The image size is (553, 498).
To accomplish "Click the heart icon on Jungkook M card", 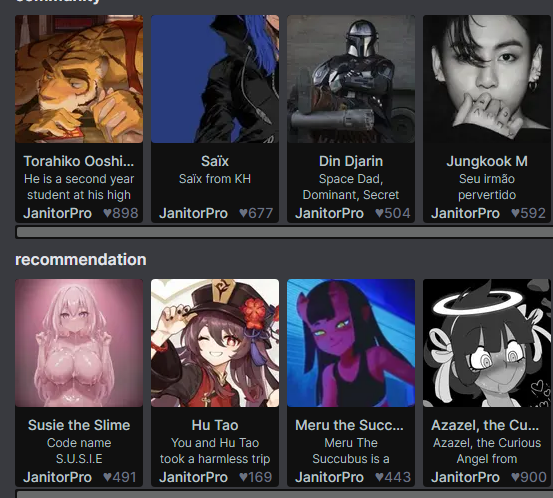I will [515, 213].
